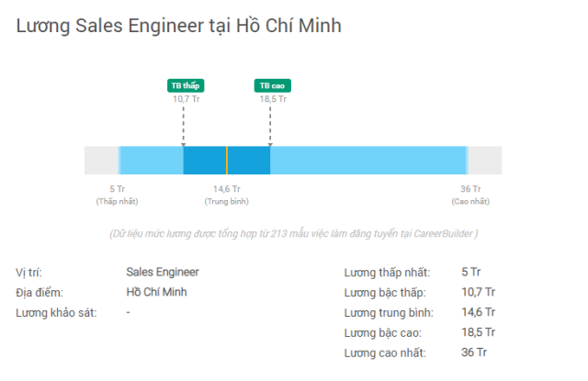Click the 10,7 Tr value under TB thấp
Image resolution: width=588 pixels, height=381 pixels.
point(186,99)
